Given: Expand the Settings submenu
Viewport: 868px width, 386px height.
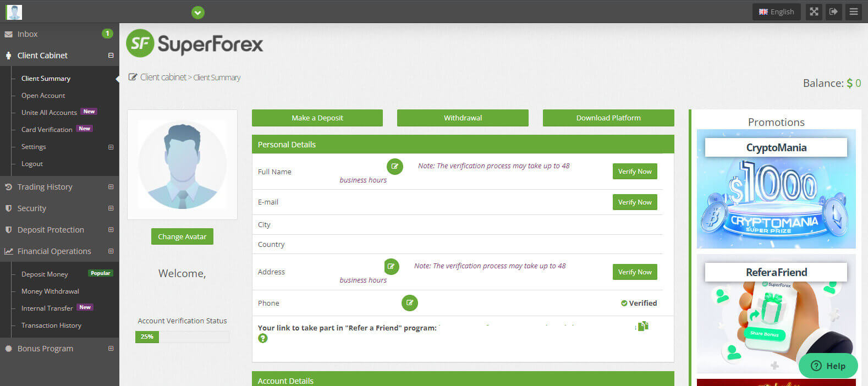Looking at the screenshot, I should coord(111,147).
